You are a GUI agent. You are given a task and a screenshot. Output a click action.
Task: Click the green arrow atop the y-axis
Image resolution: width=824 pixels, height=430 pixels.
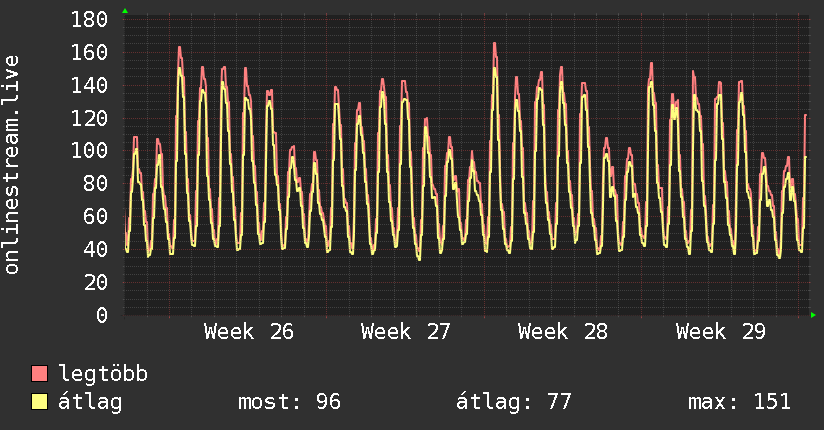coord(125,11)
